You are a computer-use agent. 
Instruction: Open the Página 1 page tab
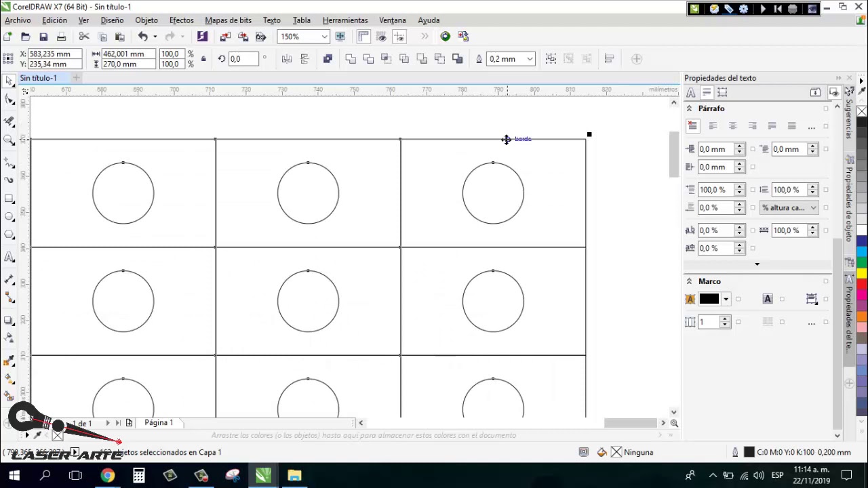(x=159, y=422)
